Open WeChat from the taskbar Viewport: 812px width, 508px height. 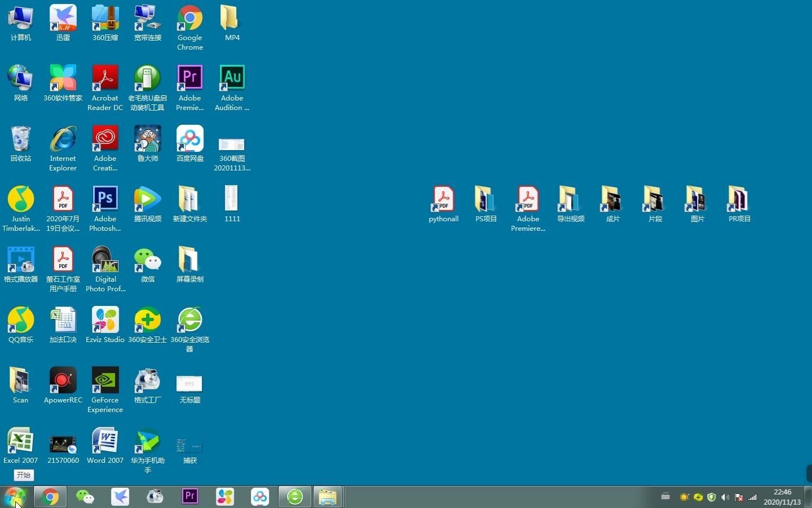pyautogui.click(x=85, y=497)
